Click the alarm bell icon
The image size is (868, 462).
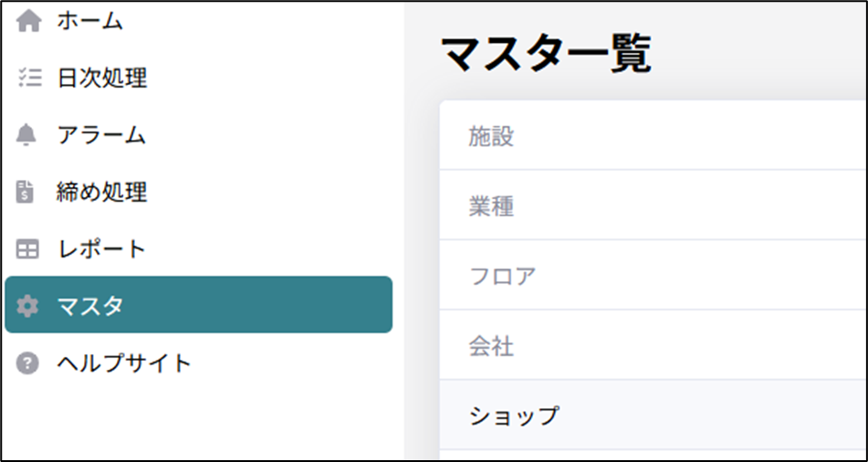[28, 135]
